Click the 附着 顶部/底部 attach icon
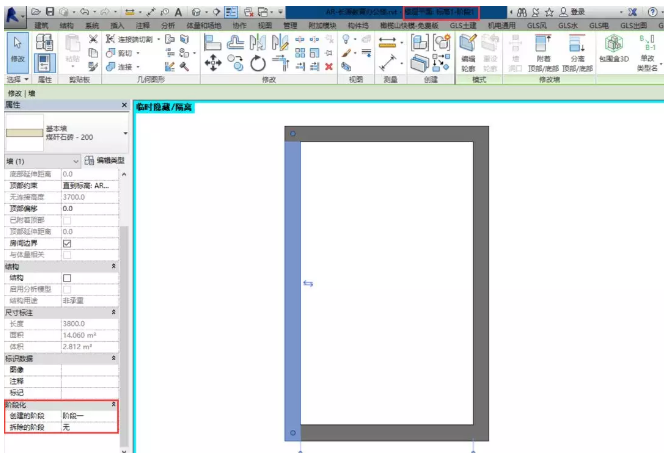This screenshot has width=669, height=457. pyautogui.click(x=543, y=53)
